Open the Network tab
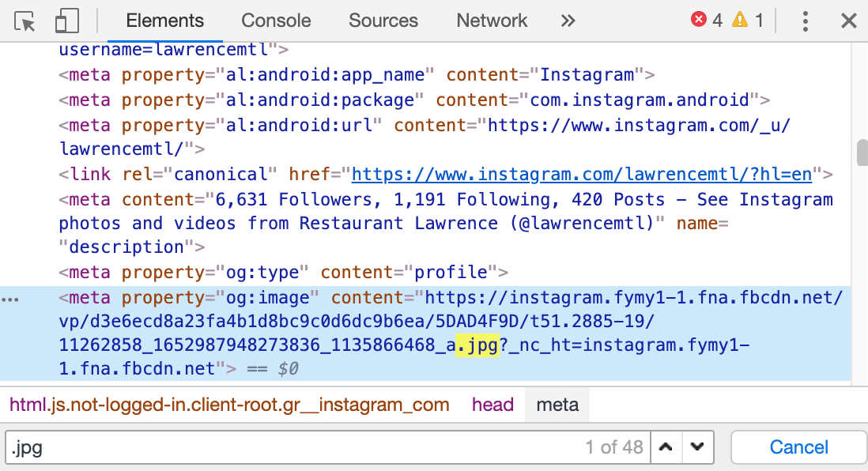868x471 pixels. point(492,21)
